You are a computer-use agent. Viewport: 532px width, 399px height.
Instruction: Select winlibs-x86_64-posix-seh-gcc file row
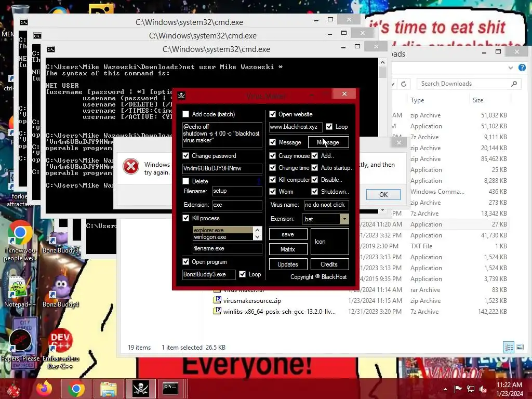[x=361, y=312]
